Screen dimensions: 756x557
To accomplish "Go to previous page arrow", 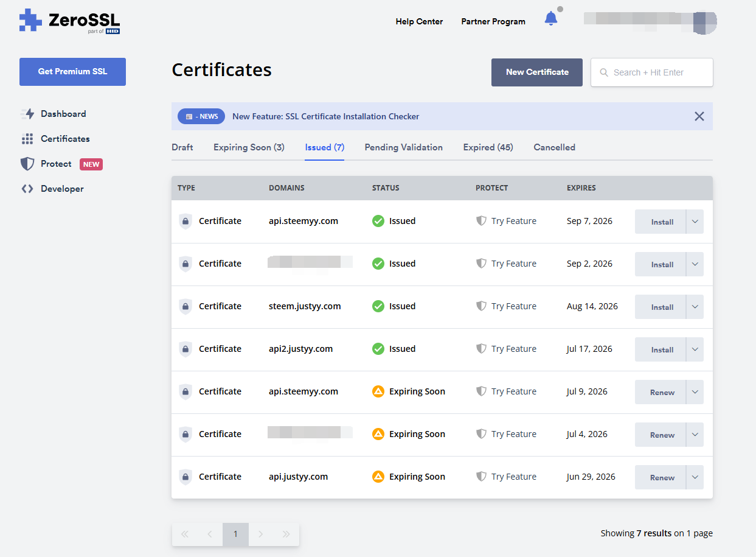I will click(210, 534).
